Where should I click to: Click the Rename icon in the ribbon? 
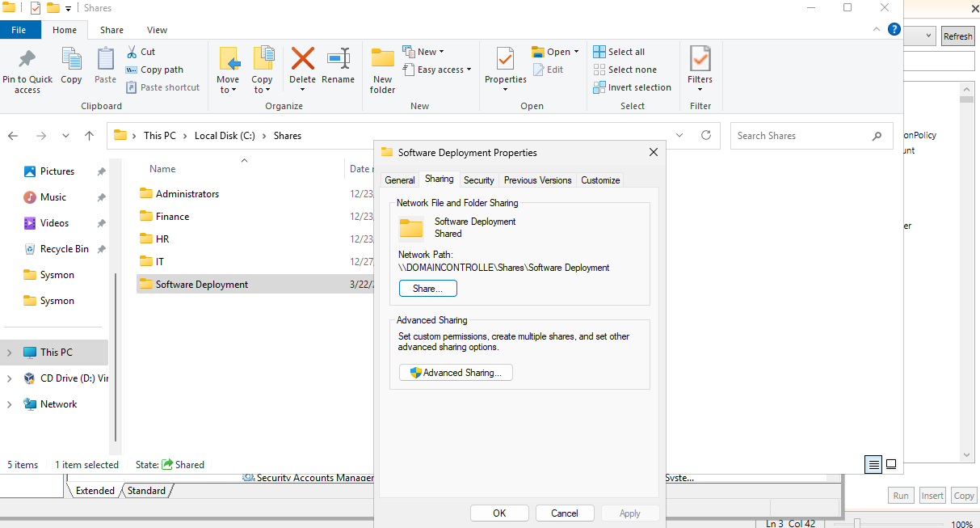click(338, 59)
